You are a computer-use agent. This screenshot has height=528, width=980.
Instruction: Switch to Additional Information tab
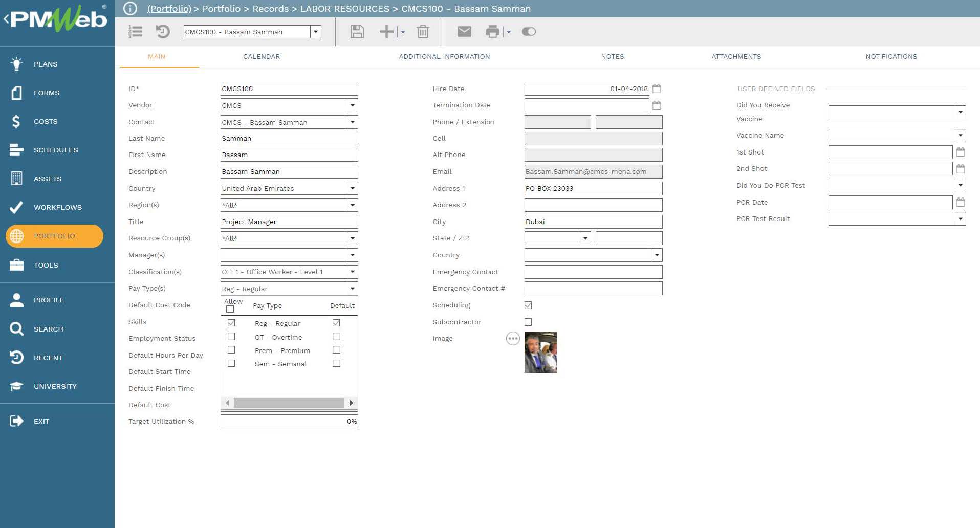pos(444,57)
